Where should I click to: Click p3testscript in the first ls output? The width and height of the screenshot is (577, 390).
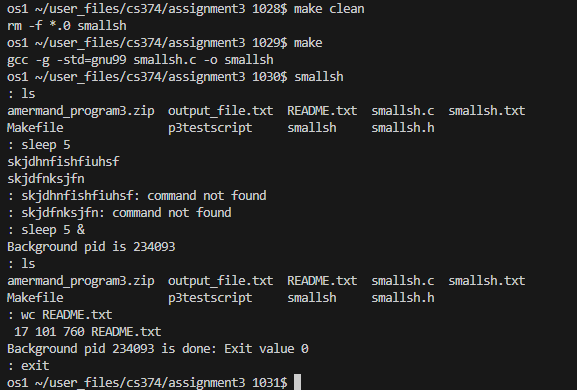click(x=210, y=128)
